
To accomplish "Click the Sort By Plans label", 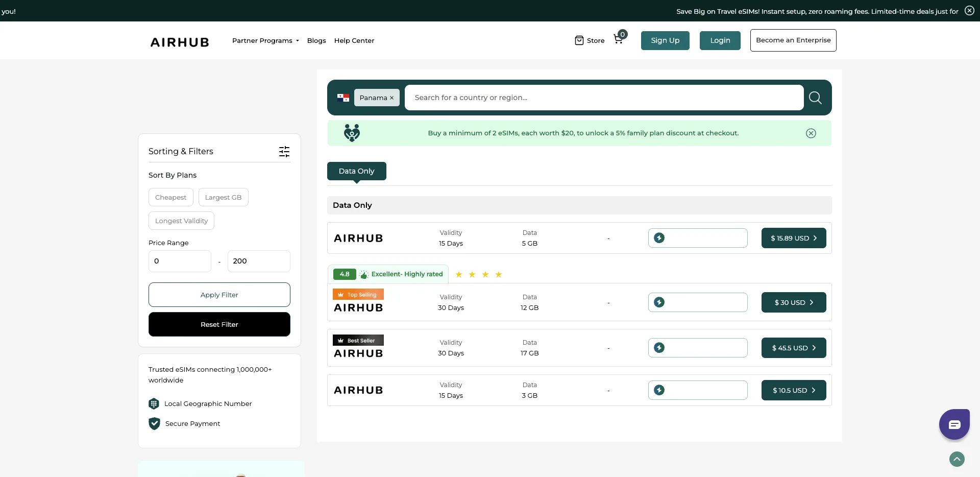I will tap(173, 175).
